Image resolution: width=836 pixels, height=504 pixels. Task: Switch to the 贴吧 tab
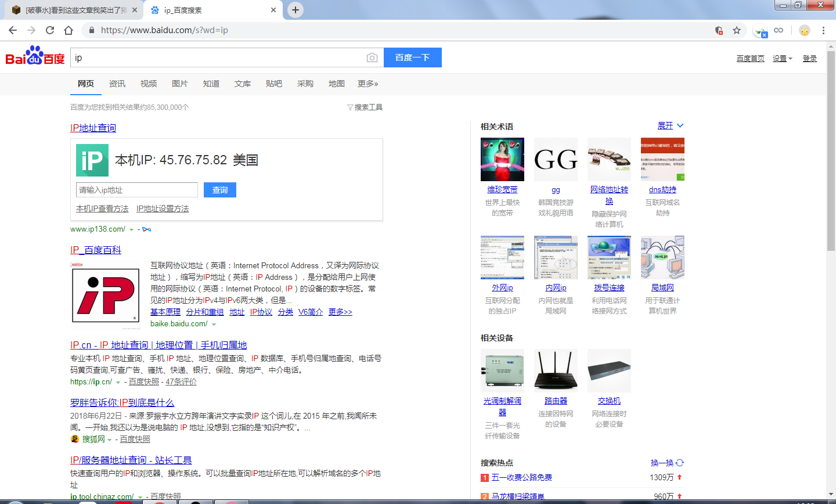point(274,84)
